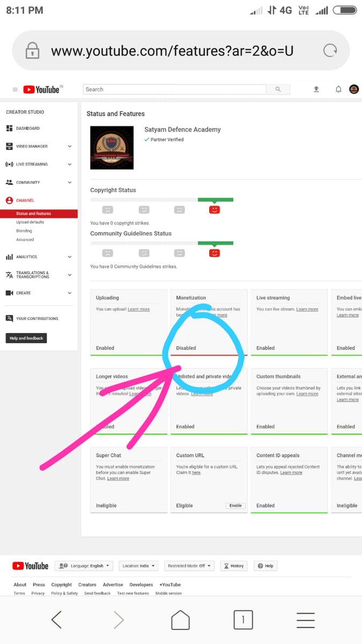Click the search magnifier button

[278, 89]
